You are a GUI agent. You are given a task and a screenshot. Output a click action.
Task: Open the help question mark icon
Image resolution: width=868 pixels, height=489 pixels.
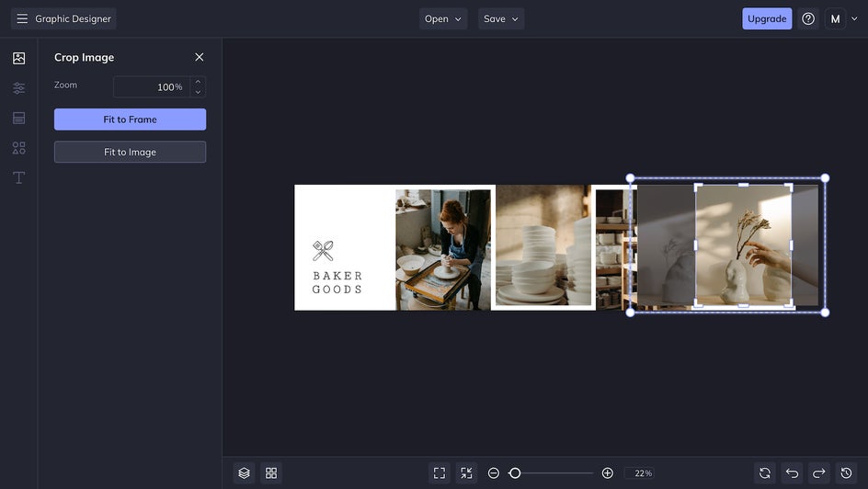click(808, 18)
